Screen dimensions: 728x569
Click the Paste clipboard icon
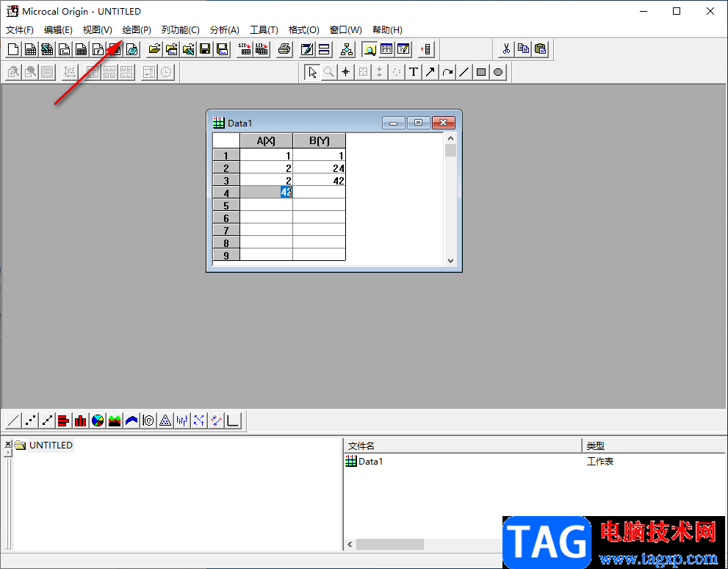point(540,49)
